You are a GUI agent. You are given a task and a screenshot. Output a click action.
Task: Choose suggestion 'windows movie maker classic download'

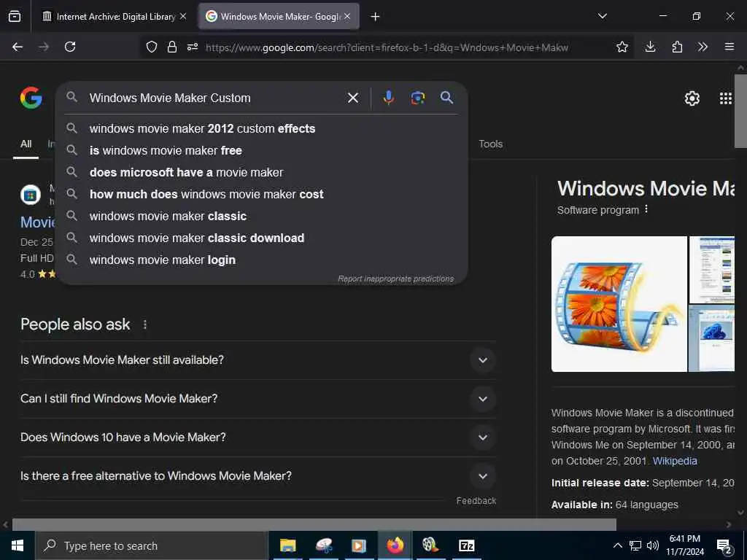261,238
